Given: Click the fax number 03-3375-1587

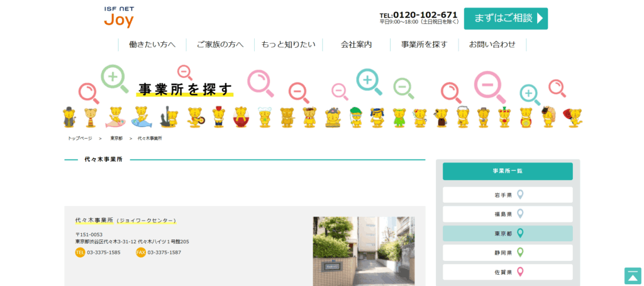Looking at the screenshot, I should pyautogui.click(x=164, y=252).
